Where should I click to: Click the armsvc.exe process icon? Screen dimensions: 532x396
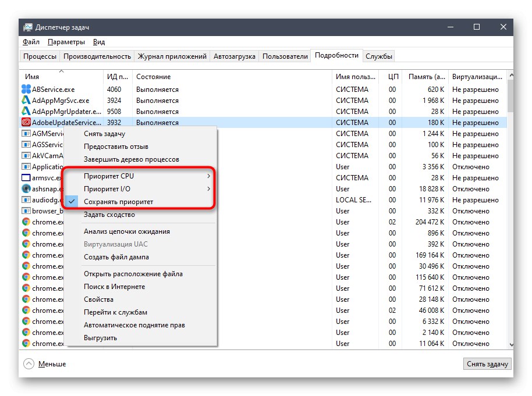tap(26, 178)
